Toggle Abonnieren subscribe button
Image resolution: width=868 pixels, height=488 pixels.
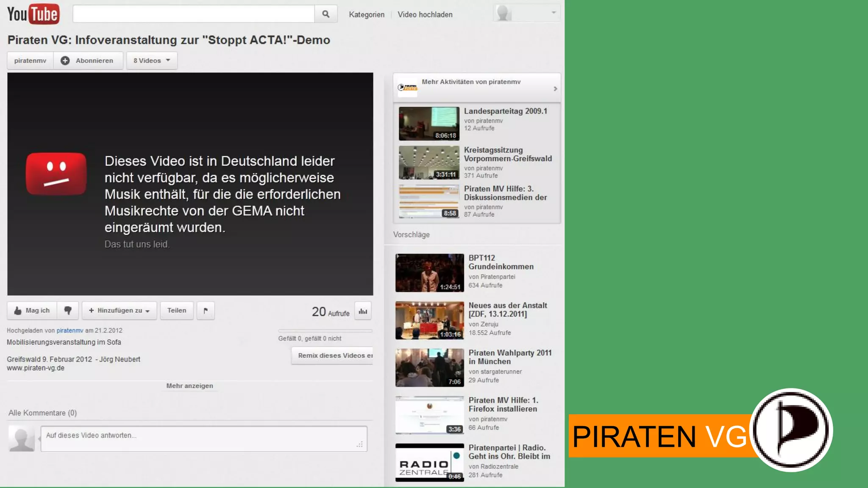88,61
